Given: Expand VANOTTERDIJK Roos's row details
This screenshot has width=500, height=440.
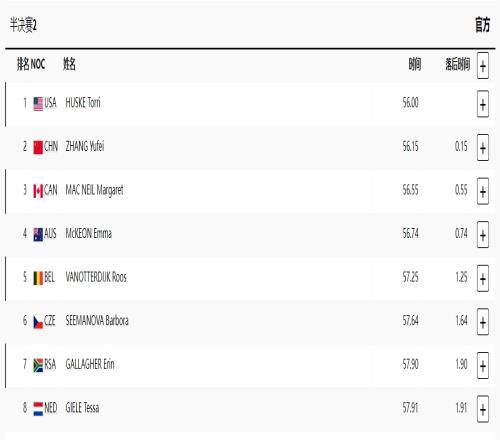Looking at the screenshot, I should (483, 278).
